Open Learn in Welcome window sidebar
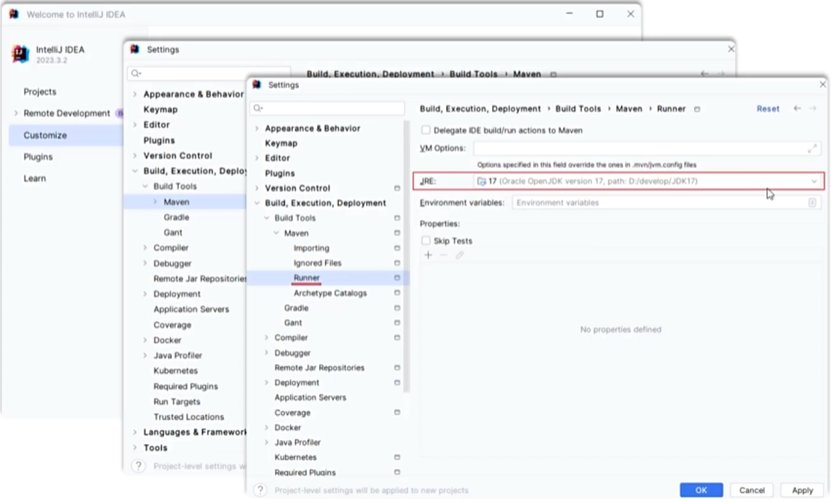Screen dimensions: 831x502 [34, 179]
